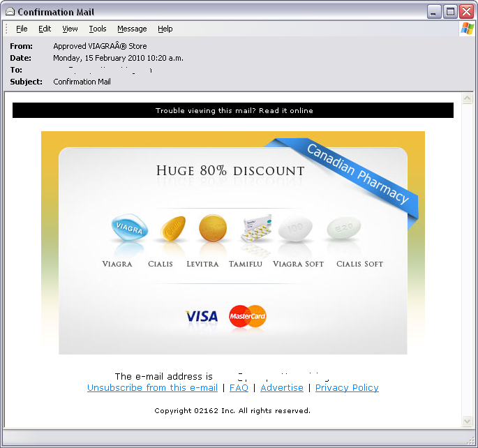478x448 pixels.
Task: Click the menu bar drag handle
Action: (x=7, y=29)
